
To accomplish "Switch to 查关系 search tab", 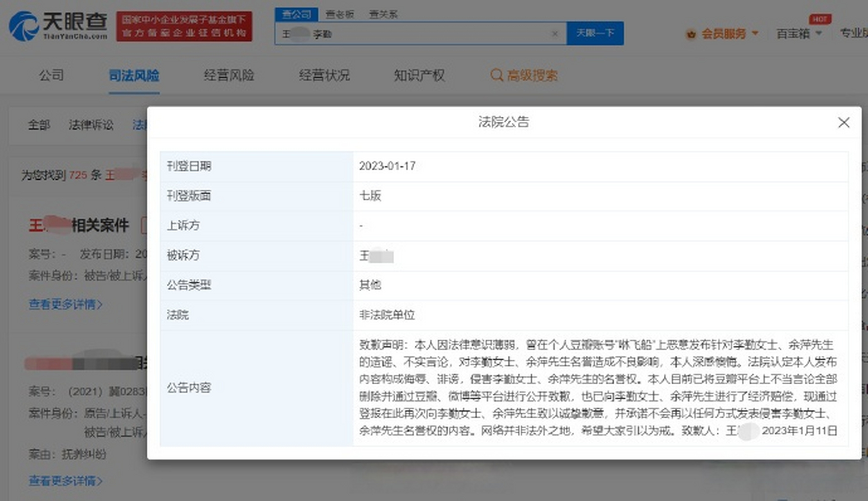I will (384, 13).
